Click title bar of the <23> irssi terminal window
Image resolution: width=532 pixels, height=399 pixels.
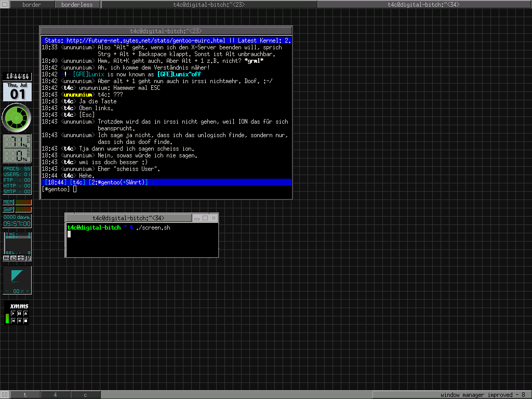166,31
